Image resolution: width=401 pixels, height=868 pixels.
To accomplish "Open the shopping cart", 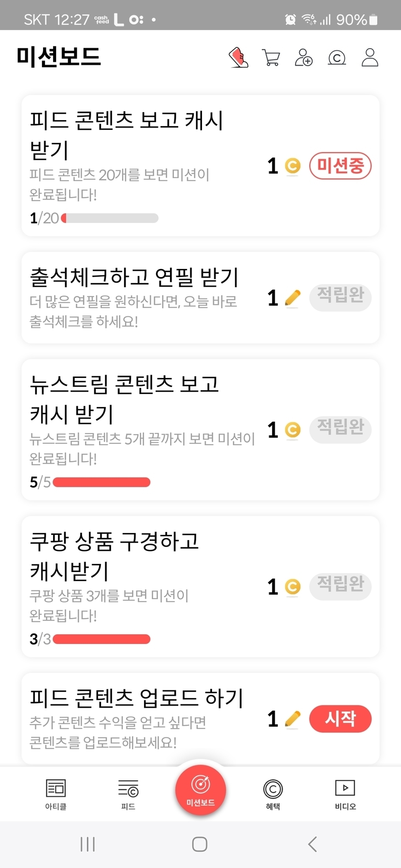I will 271,57.
